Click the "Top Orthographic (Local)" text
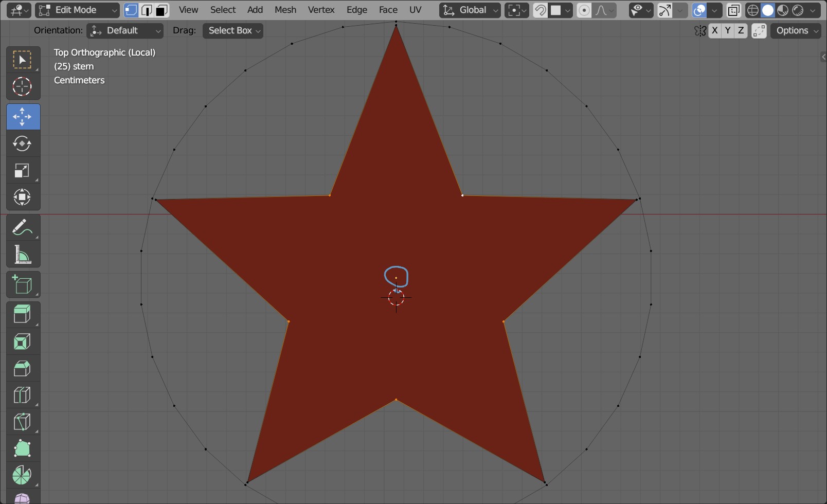 click(x=104, y=52)
